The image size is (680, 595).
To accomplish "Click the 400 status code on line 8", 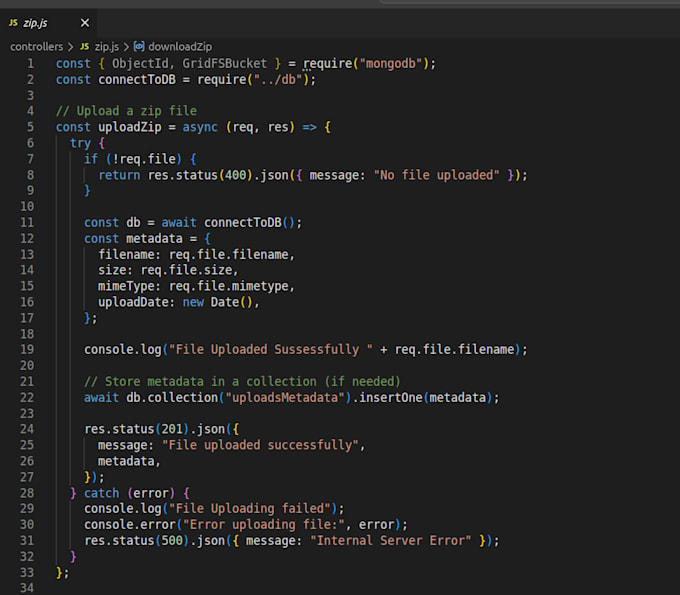I will pyautogui.click(x=235, y=175).
